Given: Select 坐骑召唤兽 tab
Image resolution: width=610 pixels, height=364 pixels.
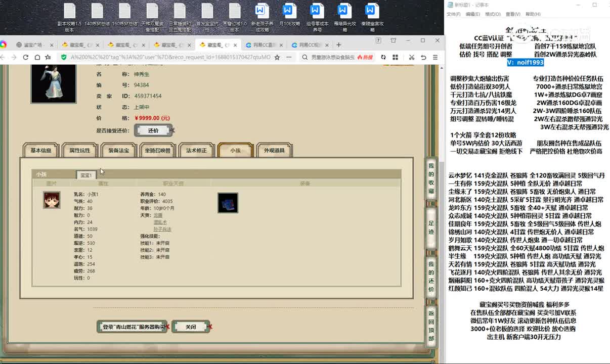Looking at the screenshot, I should pos(158,150).
